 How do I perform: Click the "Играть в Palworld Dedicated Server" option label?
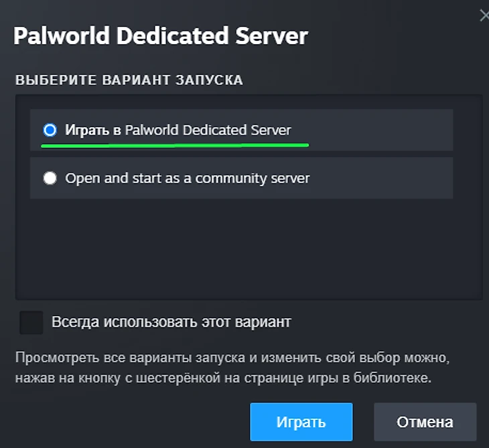click(x=178, y=130)
